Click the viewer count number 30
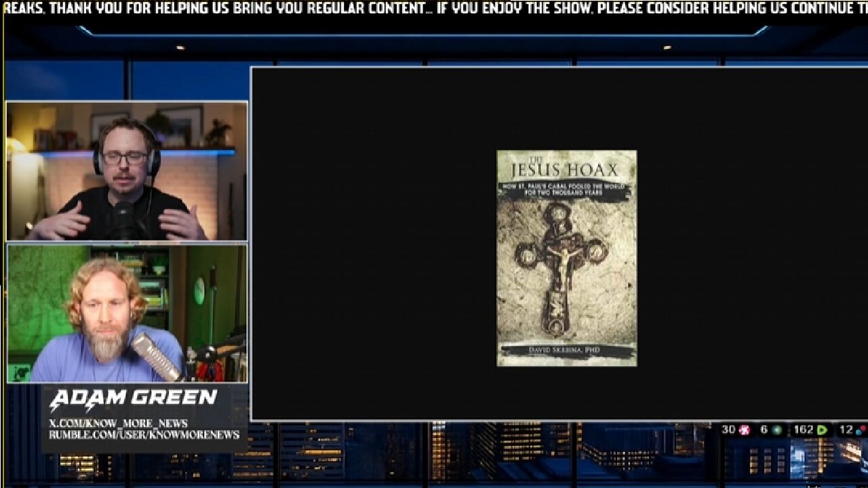868x488 pixels. coord(728,430)
